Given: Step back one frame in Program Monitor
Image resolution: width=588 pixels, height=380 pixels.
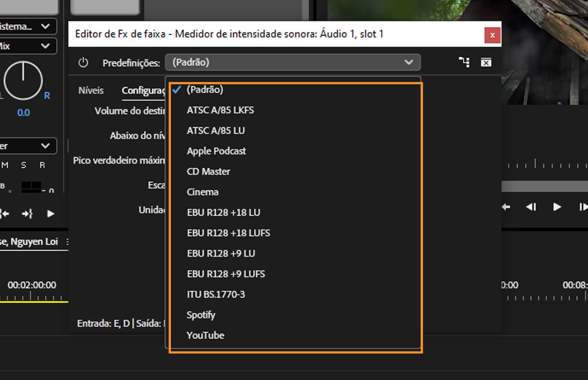Looking at the screenshot, I should coord(531,207).
